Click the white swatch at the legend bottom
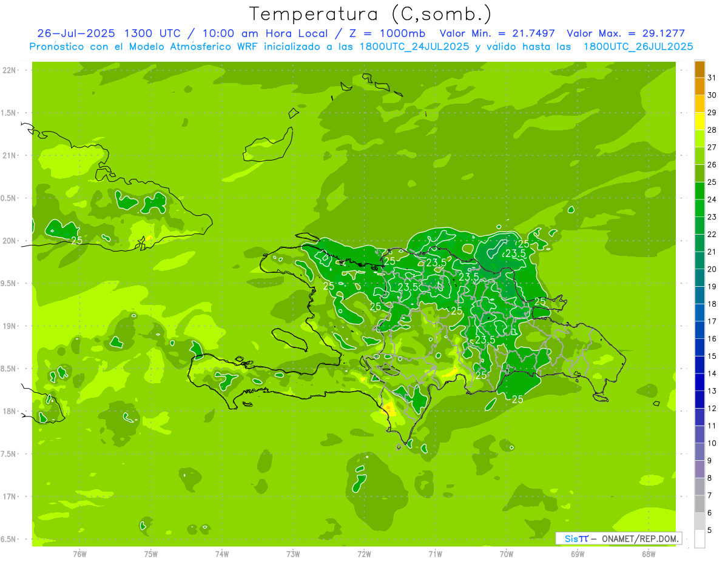 coord(699,539)
